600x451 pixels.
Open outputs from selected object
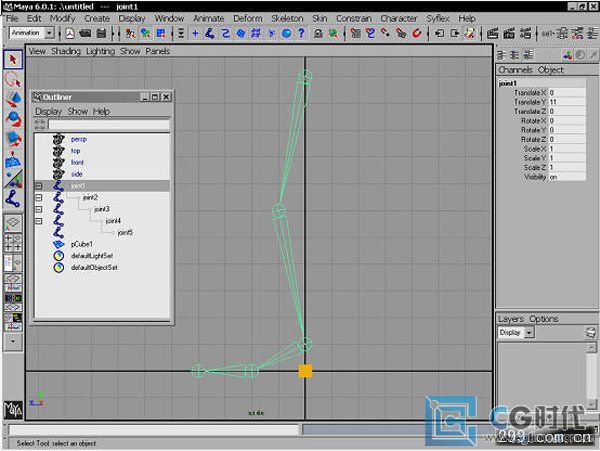455,34
